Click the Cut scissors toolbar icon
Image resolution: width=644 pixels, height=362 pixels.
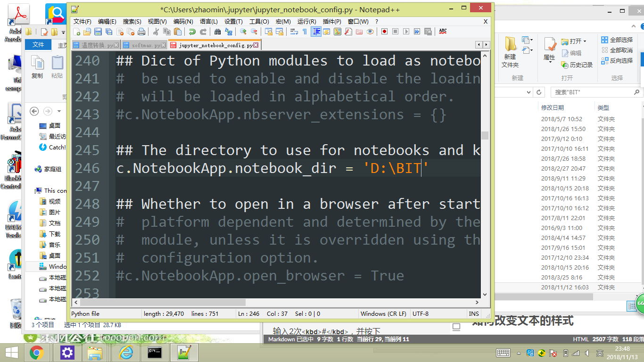pyautogui.click(x=156, y=32)
